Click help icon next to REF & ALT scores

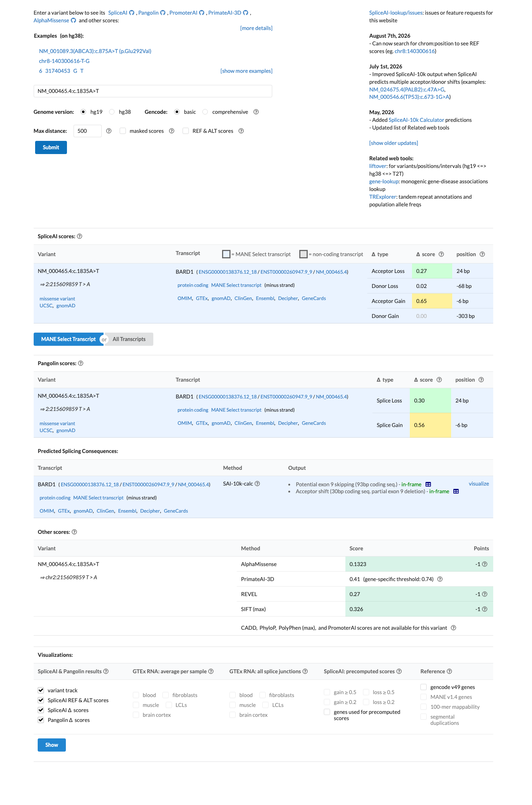pos(241,131)
